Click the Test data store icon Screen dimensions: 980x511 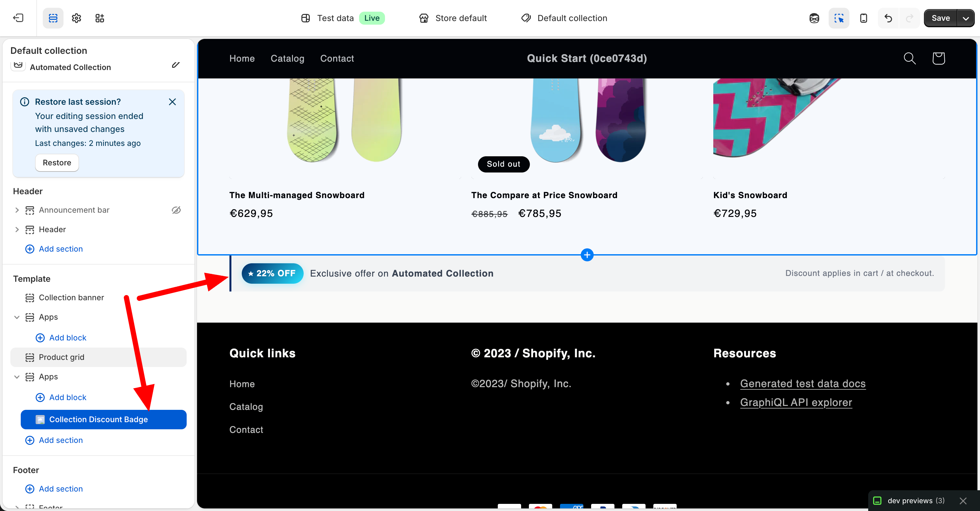click(305, 18)
